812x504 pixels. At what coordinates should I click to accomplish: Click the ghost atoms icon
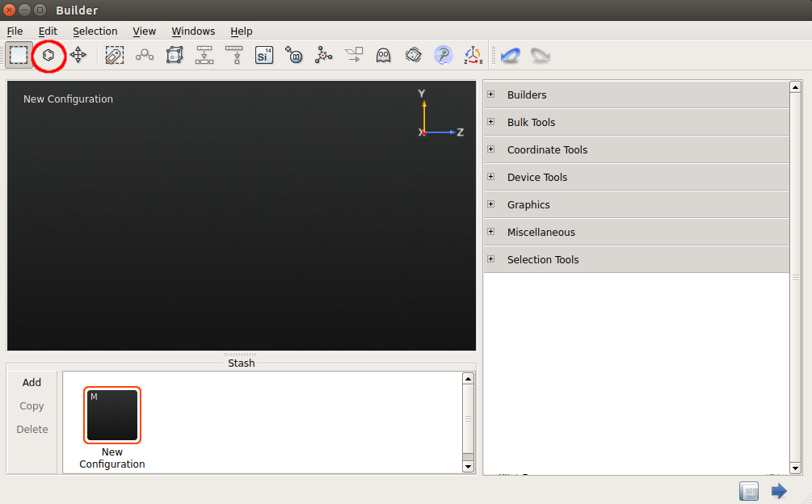pyautogui.click(x=383, y=55)
